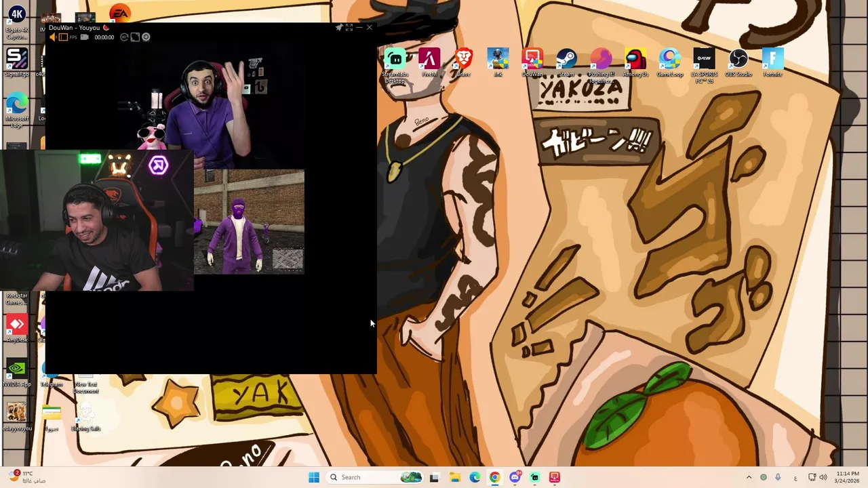Toggle the orange frame border icon in DouWan
The height and width of the screenshot is (488, 868).
point(63,37)
